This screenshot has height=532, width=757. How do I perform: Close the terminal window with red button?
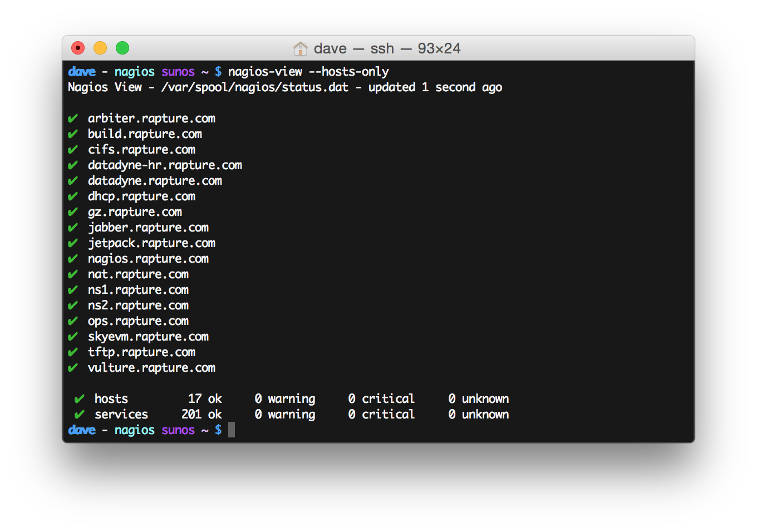78,48
